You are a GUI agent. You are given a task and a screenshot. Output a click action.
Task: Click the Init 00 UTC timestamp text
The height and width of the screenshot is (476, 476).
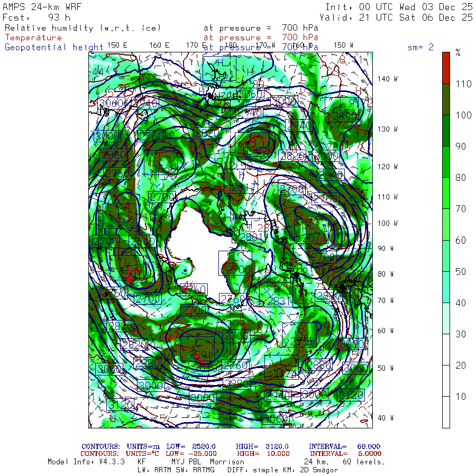(399, 7)
